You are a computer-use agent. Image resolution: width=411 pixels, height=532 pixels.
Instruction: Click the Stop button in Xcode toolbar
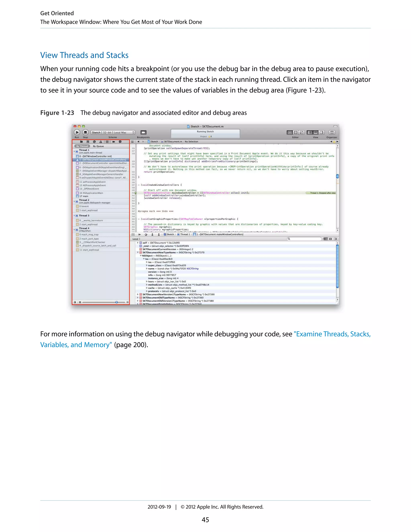tap(85, 132)
